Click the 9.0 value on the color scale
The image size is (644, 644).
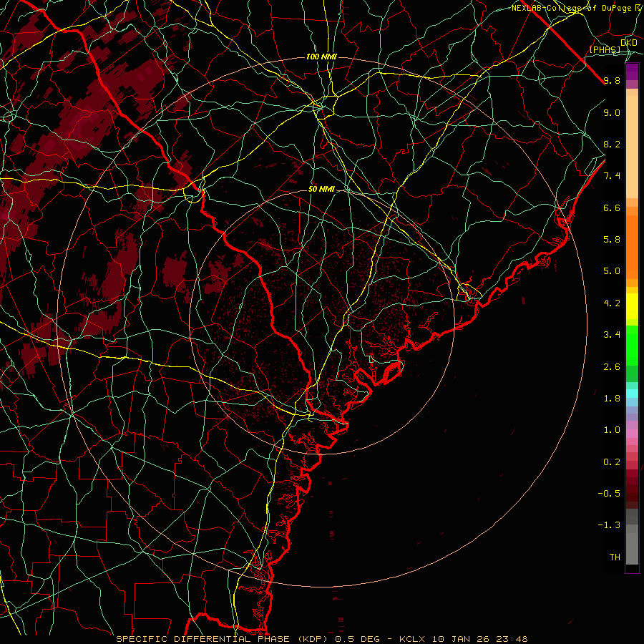pos(612,112)
